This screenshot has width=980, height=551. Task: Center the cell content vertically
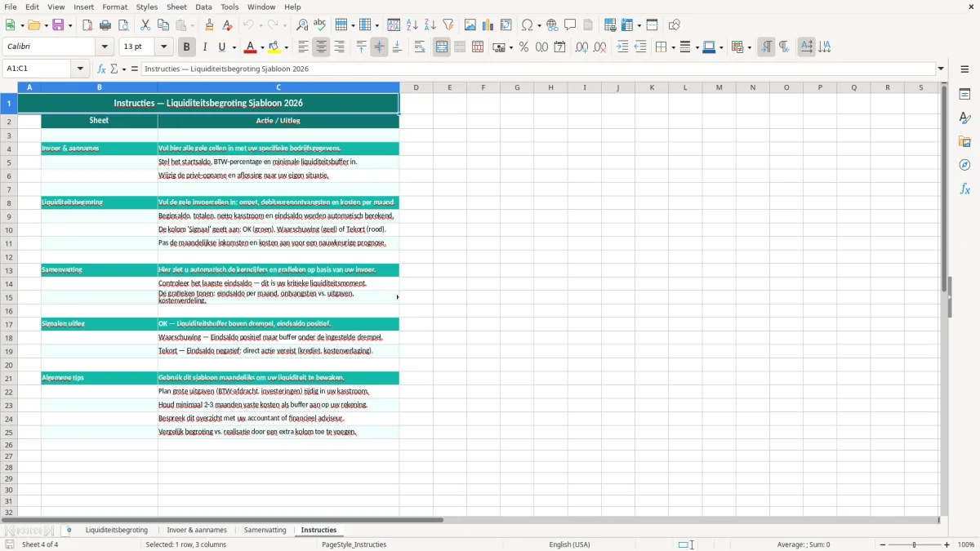click(x=379, y=47)
